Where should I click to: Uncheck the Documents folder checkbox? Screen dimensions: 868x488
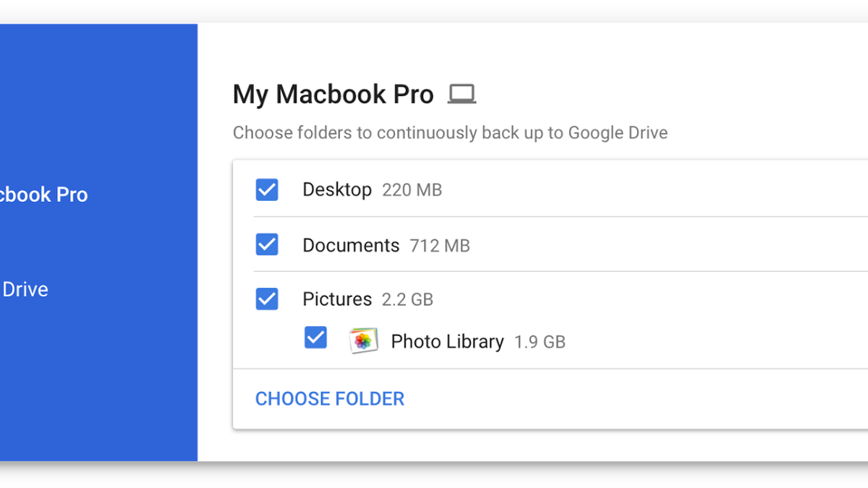(x=267, y=244)
